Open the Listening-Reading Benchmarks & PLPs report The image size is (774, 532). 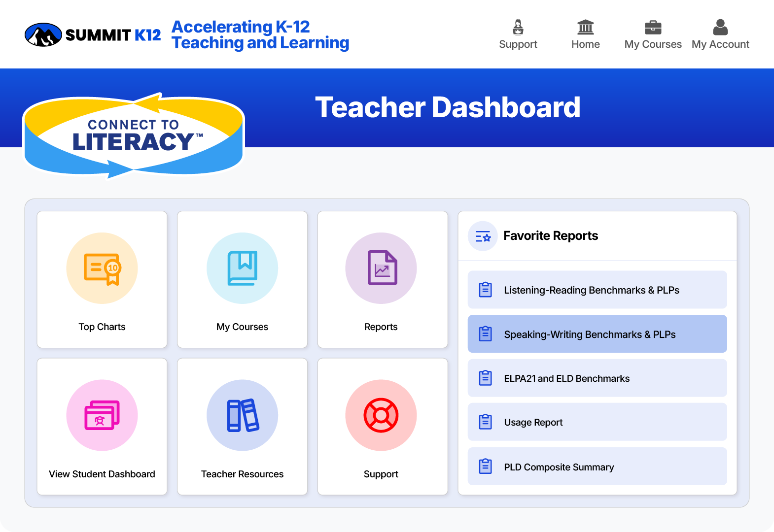click(x=598, y=290)
